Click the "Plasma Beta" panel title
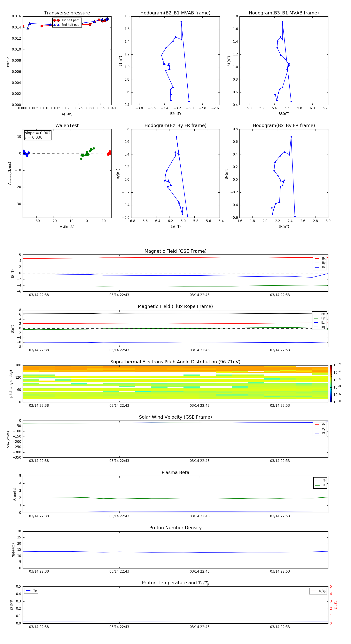Viewport: 351px width, 644px height. click(175, 473)
